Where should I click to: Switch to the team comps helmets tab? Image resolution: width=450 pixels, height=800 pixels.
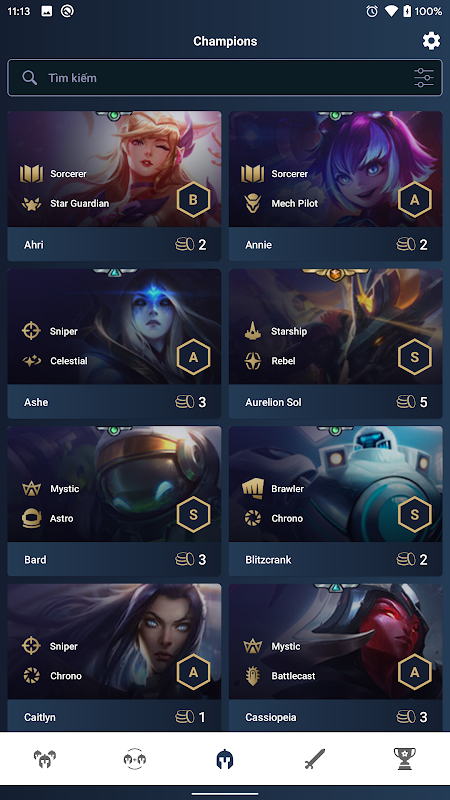pos(45,759)
